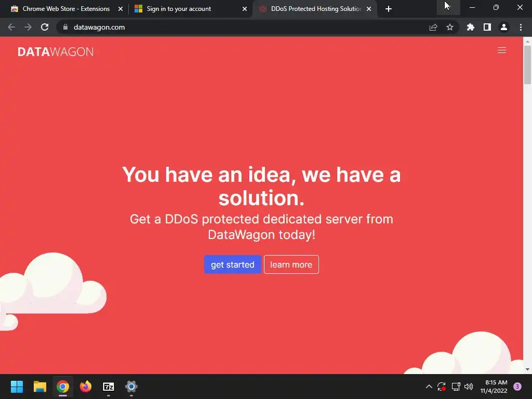532x399 pixels.
Task: Close the Chrome Web Store tab
Action: coord(121,9)
